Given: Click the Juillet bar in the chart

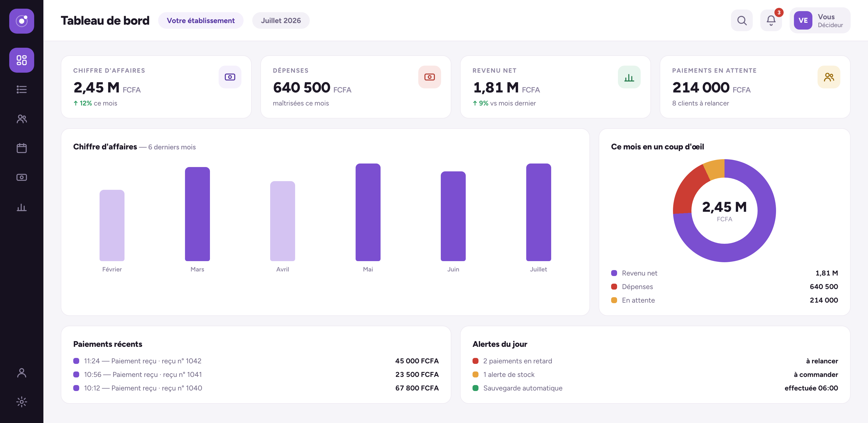Looking at the screenshot, I should click(x=538, y=212).
